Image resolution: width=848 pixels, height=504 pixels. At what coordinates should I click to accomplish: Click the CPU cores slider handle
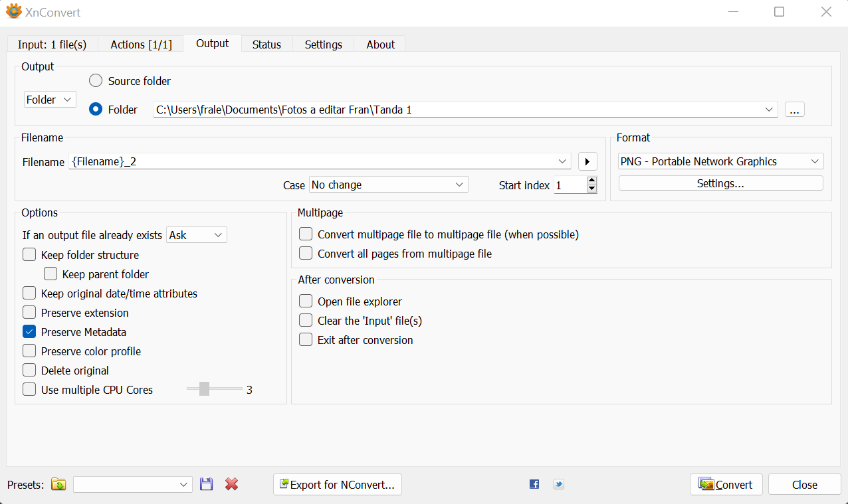tap(205, 390)
